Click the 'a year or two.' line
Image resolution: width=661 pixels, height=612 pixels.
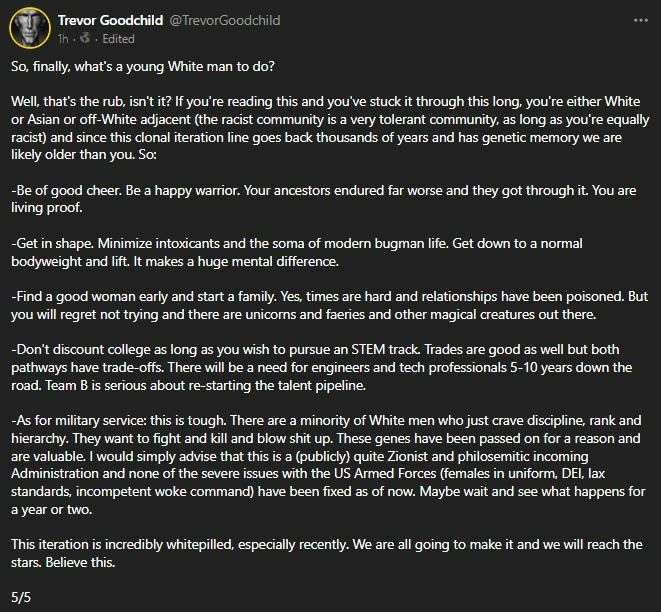51,510
